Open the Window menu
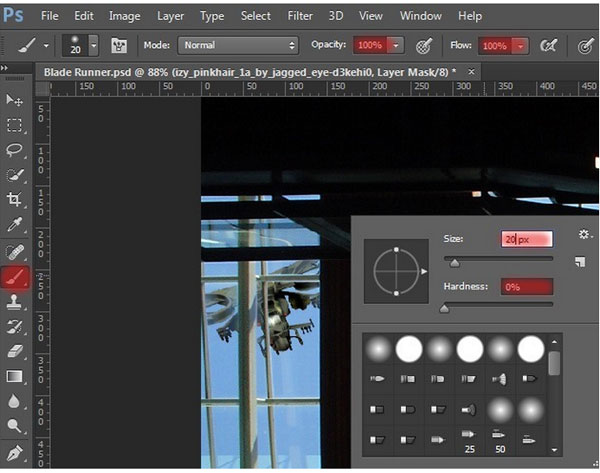The width and height of the screenshot is (600, 473). 421,16
